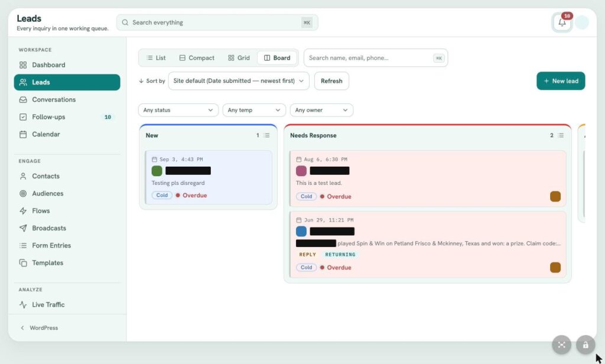Click the Templates copy icon

coord(23,263)
